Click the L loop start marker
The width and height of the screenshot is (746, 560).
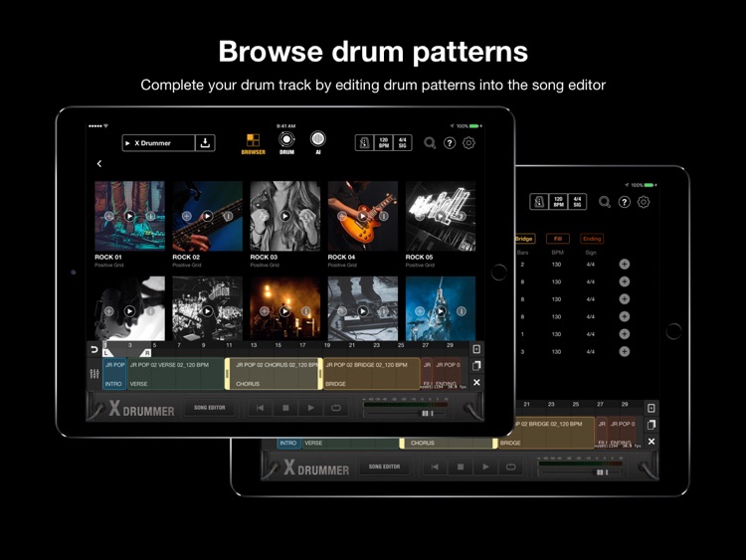click(107, 352)
